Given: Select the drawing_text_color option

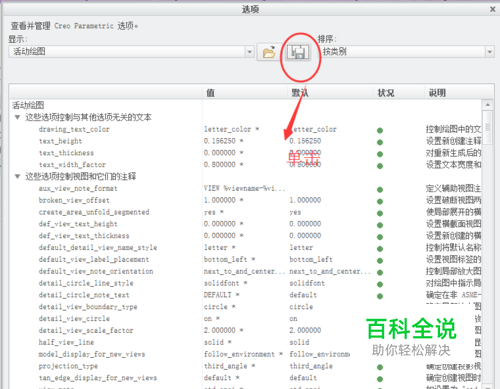Looking at the screenshot, I should 74,129.
